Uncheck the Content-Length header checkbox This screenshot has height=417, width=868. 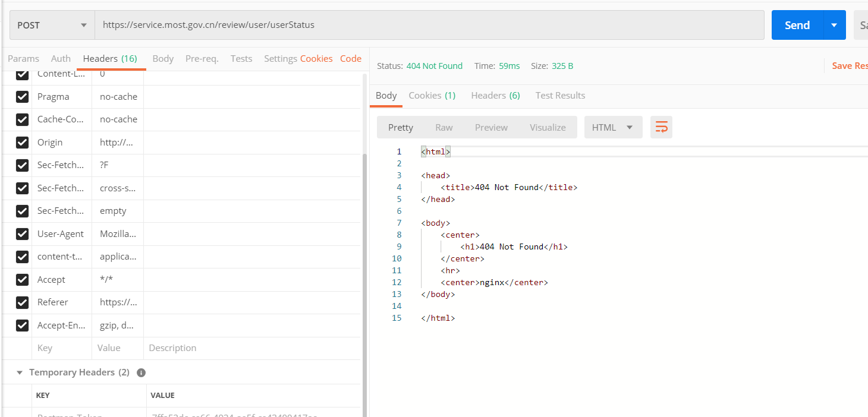pyautogui.click(x=22, y=75)
